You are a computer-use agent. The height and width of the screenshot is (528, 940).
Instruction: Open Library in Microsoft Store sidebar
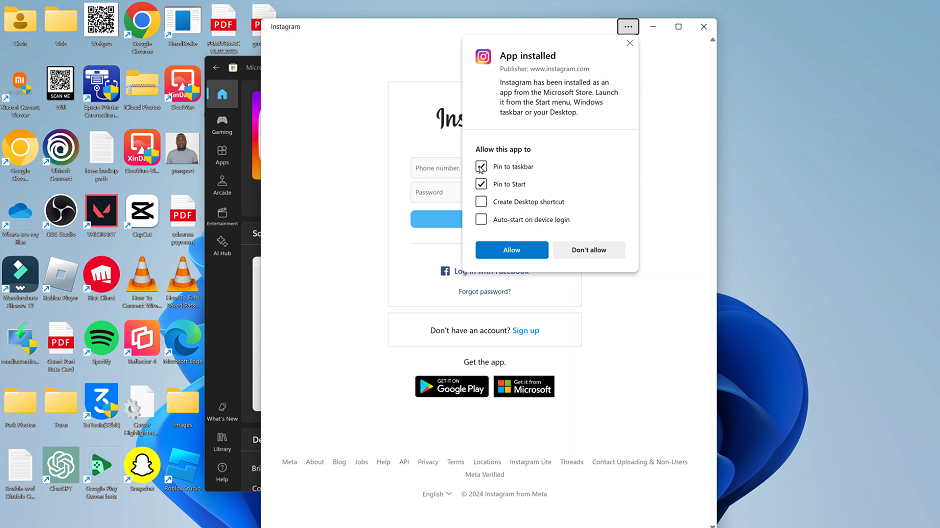click(x=222, y=442)
